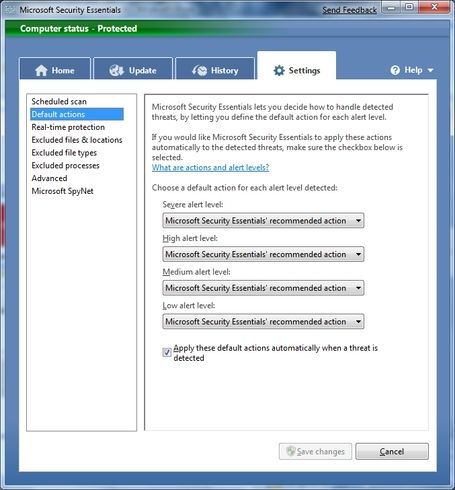Screen dimensions: 455x490
Task: Switch to the History tab
Action: [215, 69]
